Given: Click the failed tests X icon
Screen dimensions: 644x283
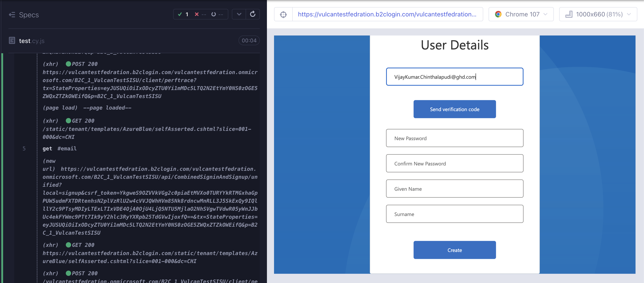Looking at the screenshot, I should tap(197, 14).
